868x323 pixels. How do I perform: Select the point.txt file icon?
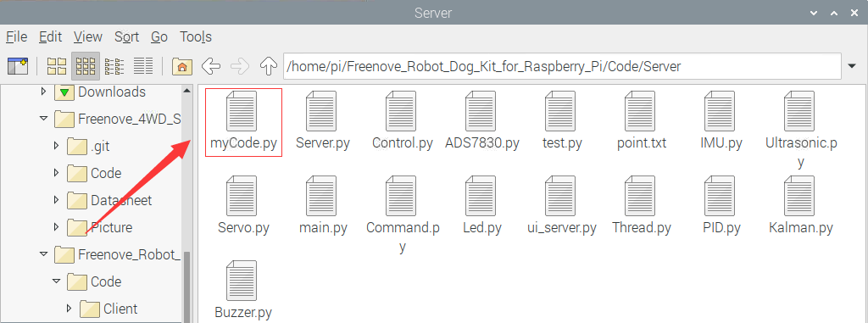(x=641, y=111)
